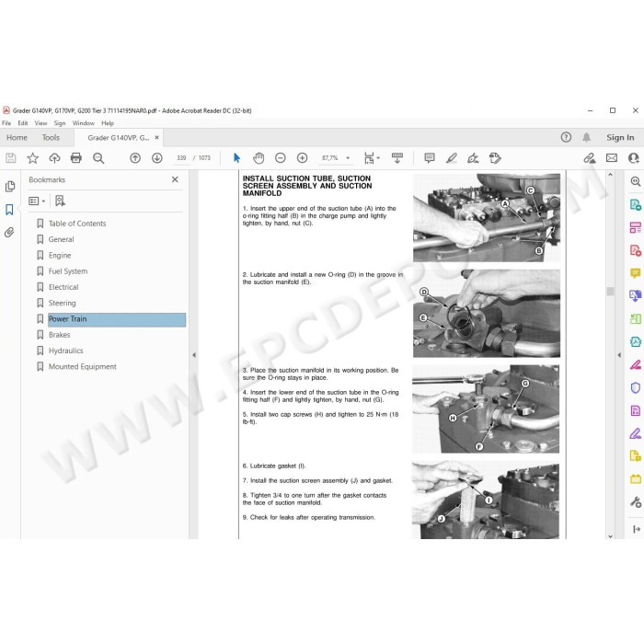The height and width of the screenshot is (644, 644).
Task: Send file by email envelope icon
Action: [x=612, y=158]
